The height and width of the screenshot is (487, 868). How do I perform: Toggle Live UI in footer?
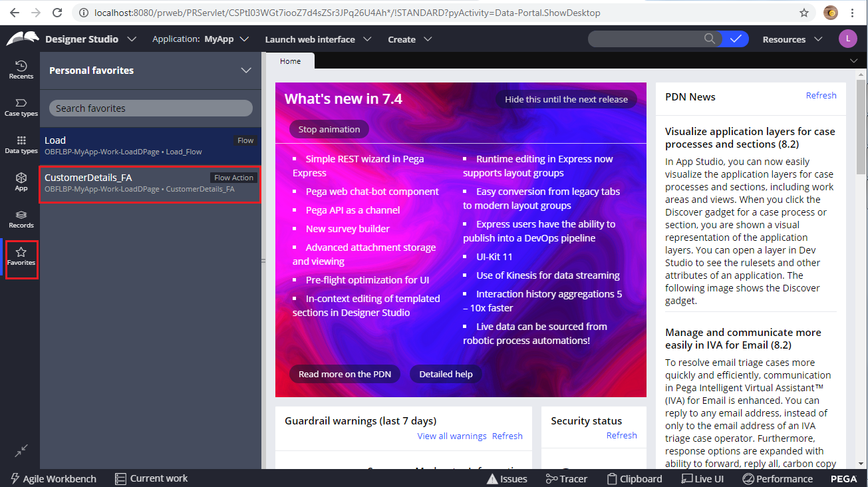coord(702,478)
